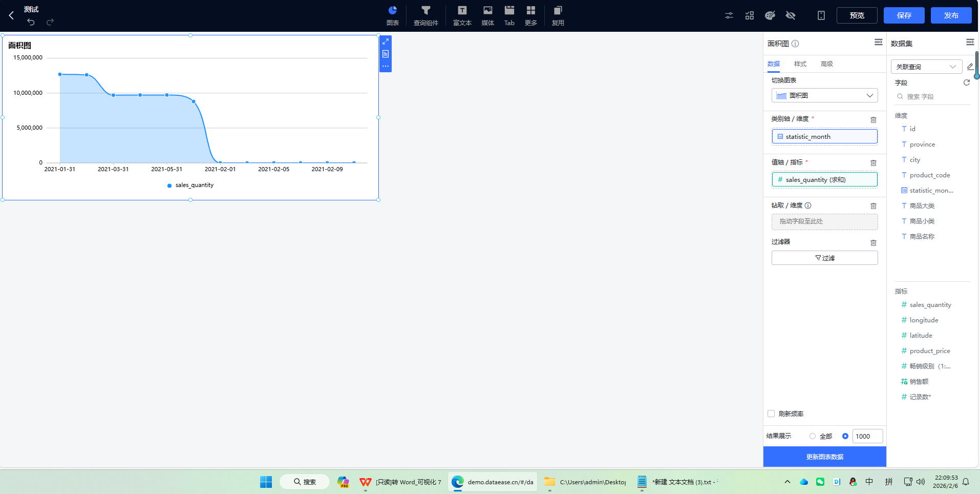Switch to the 高级 advanced tab
The image size is (980, 494).
pos(827,64)
